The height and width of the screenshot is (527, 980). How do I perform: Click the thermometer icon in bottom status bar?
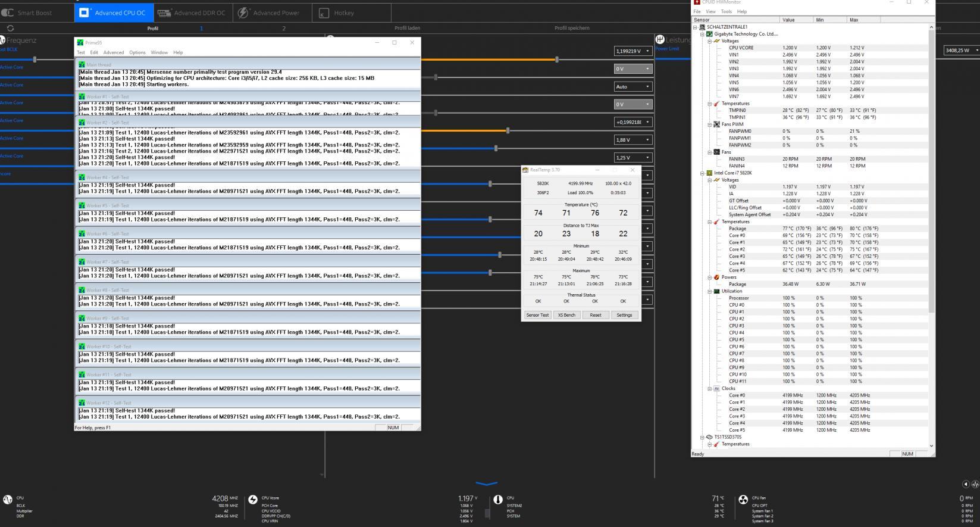click(498, 500)
